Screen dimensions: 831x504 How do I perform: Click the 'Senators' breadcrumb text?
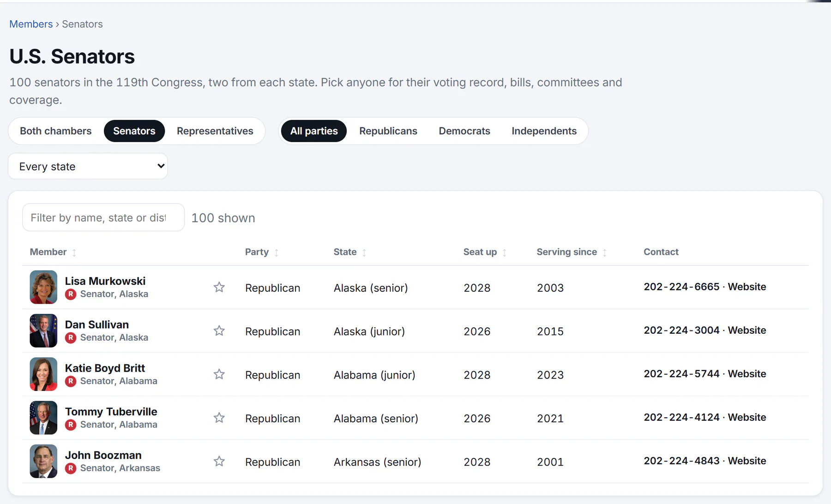pyautogui.click(x=83, y=24)
